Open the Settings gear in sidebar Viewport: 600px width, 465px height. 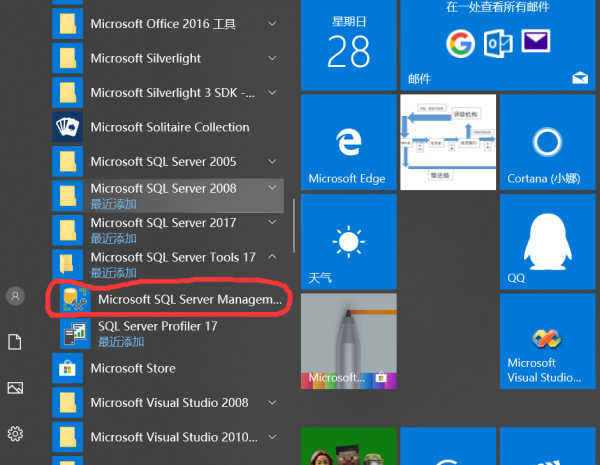pos(15,433)
